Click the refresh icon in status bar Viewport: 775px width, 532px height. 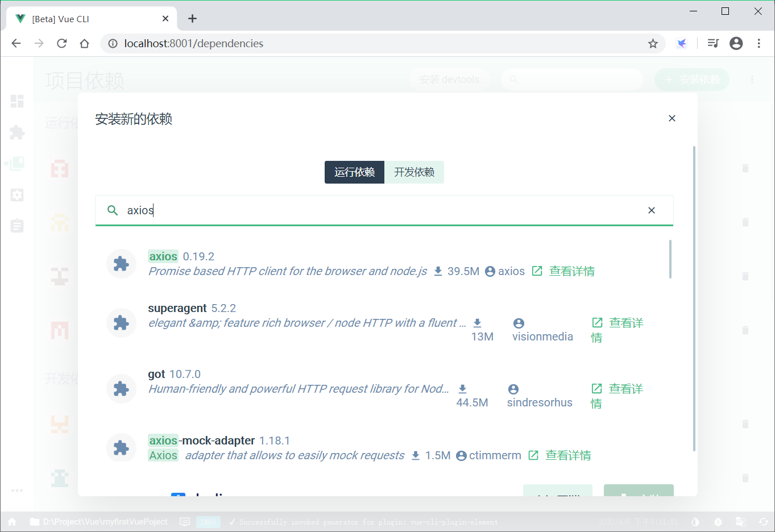pyautogui.click(x=763, y=522)
